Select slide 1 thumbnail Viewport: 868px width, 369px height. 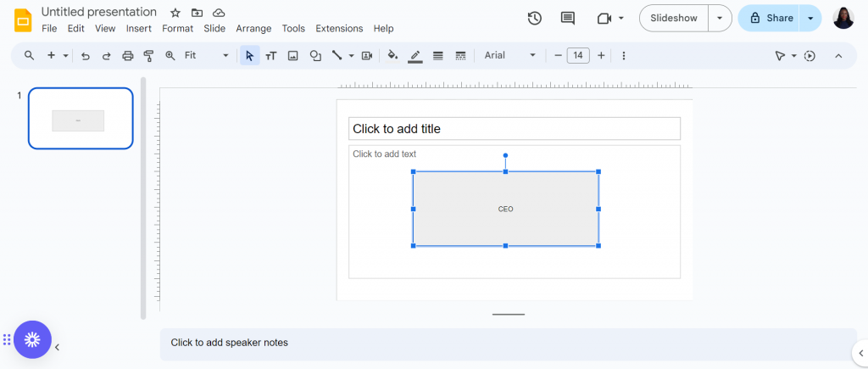point(81,119)
